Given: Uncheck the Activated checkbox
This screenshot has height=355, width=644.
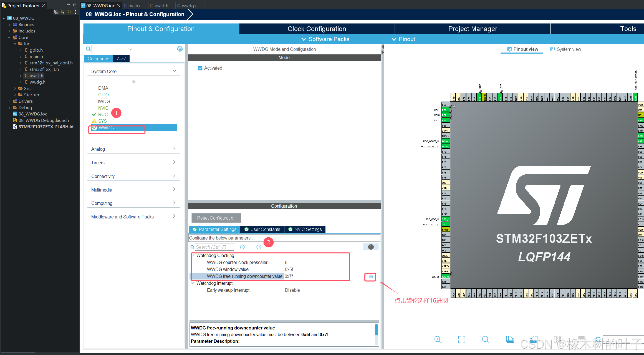Looking at the screenshot, I should click(x=200, y=68).
